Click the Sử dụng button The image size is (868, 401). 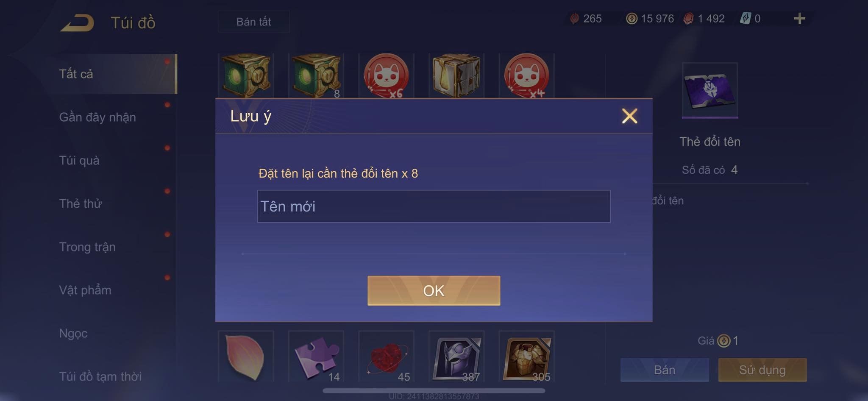[x=762, y=370]
